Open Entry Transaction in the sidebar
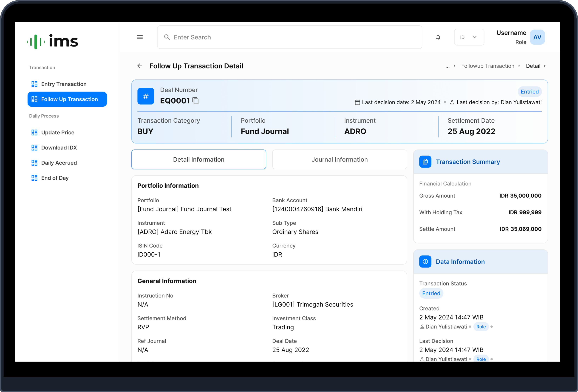Image resolution: width=578 pixels, height=392 pixels. coord(64,84)
